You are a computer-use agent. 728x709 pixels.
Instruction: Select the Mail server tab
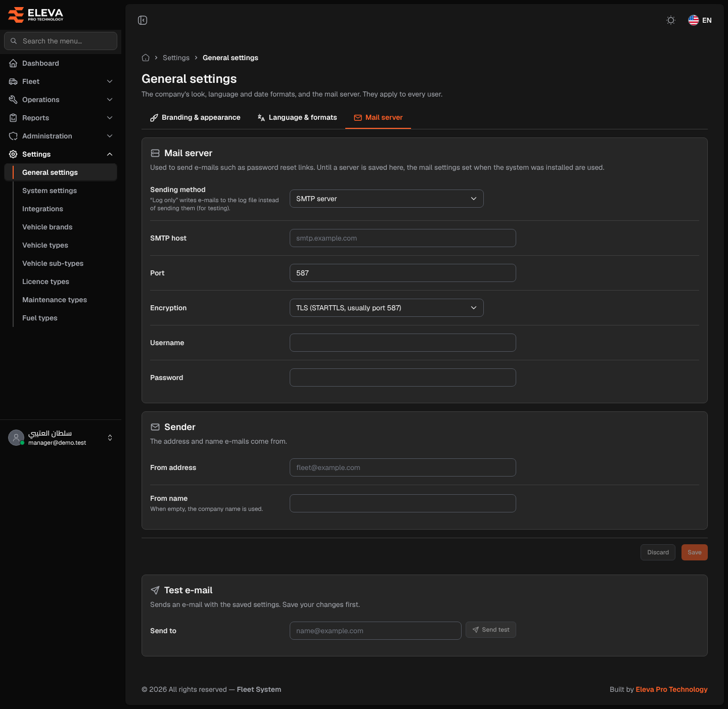[x=378, y=117]
